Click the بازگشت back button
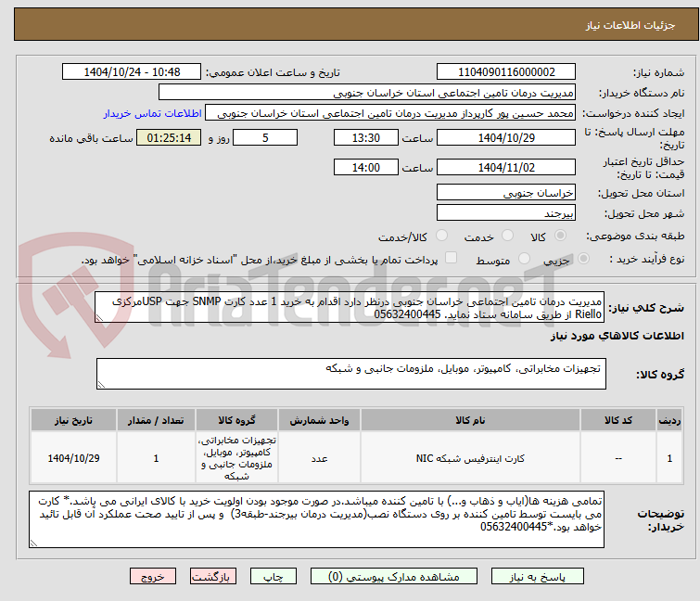 click(213, 577)
